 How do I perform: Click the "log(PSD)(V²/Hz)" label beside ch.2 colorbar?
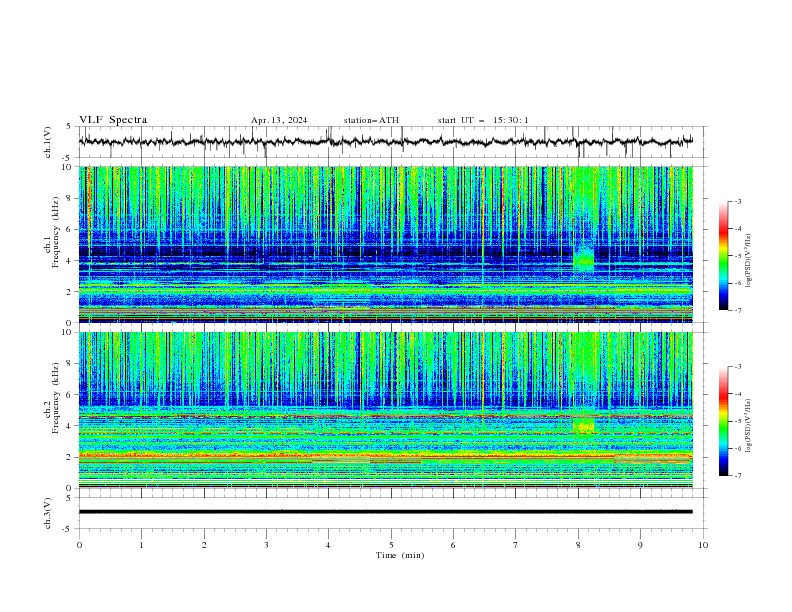[x=749, y=425]
